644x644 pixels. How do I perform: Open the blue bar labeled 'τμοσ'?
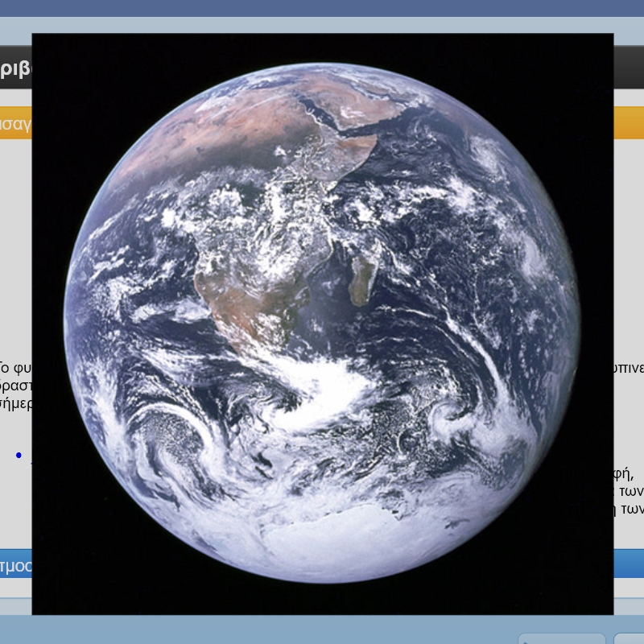point(15,563)
